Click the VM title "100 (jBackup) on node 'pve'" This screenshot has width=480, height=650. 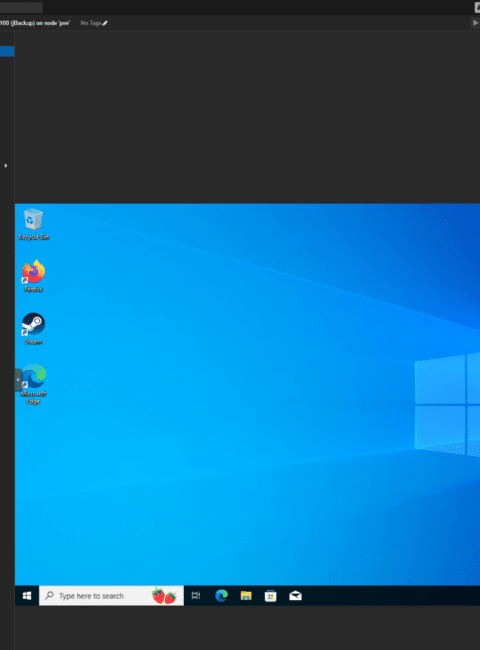pyautogui.click(x=35, y=23)
